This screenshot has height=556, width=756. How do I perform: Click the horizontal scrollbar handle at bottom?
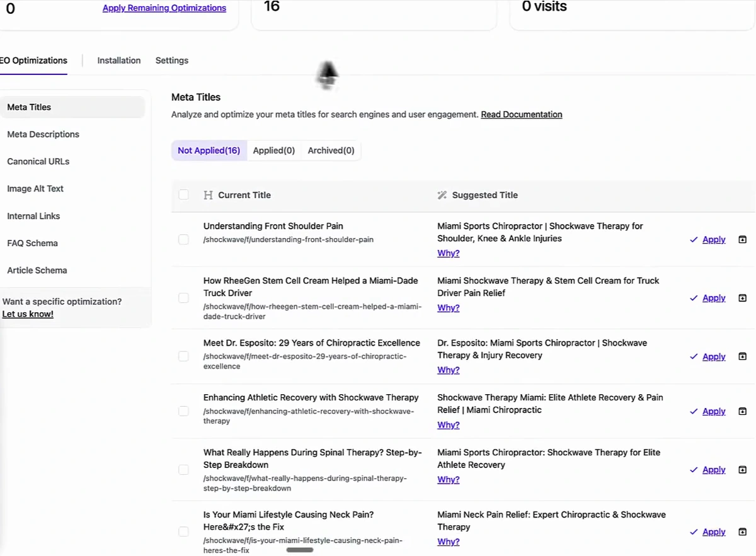300,550
